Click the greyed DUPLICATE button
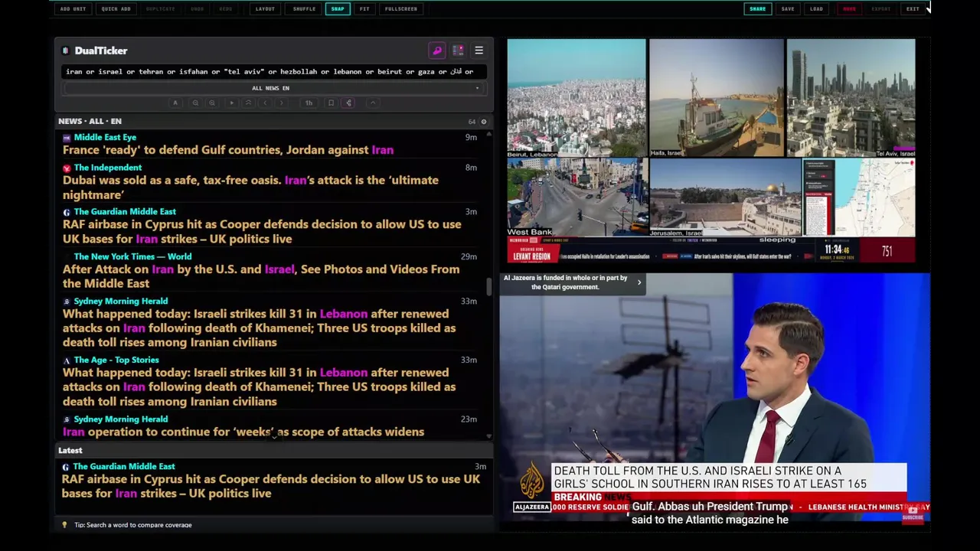 coord(160,9)
